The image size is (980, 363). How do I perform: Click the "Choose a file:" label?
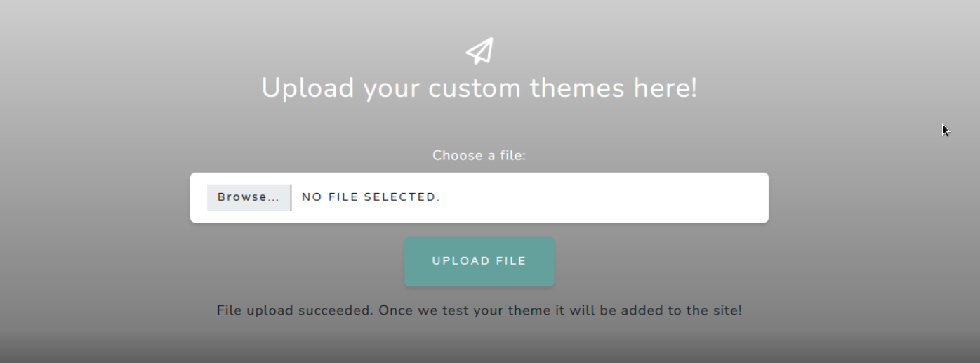pos(479,155)
